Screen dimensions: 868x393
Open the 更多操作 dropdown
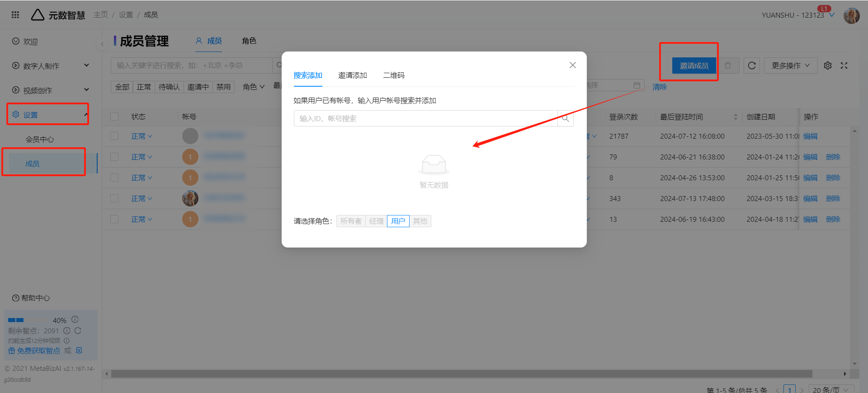791,65
